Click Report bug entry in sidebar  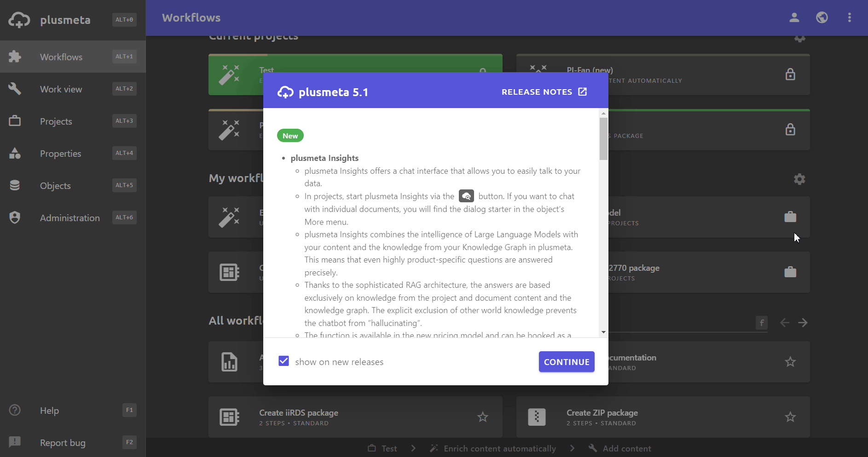click(73, 442)
